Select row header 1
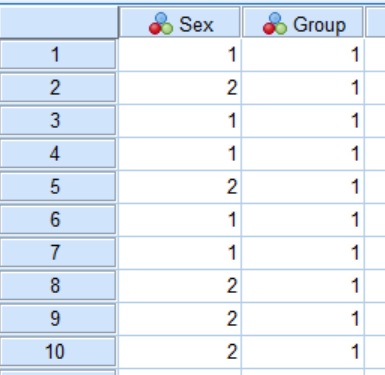The image size is (385, 375). pos(58,54)
